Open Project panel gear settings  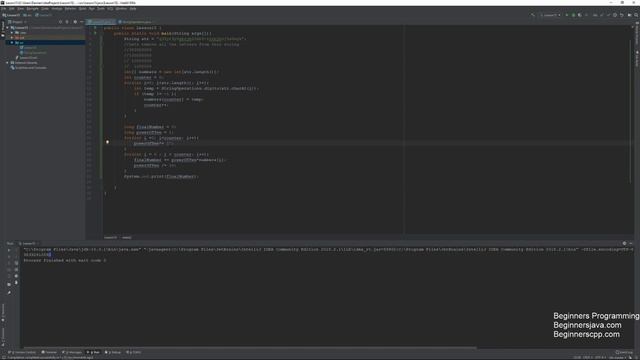click(75, 22)
